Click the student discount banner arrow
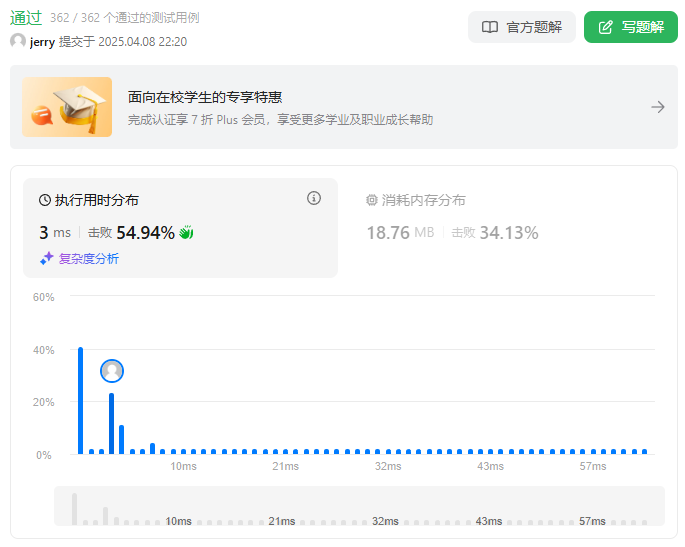 click(657, 107)
